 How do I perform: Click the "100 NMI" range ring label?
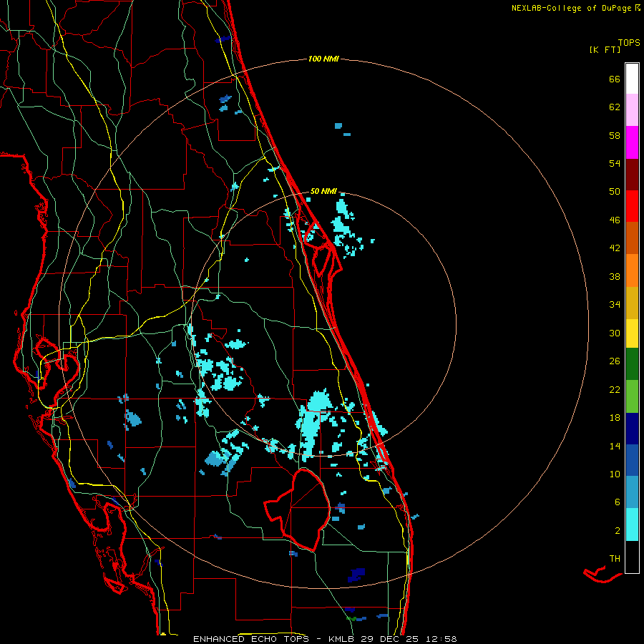point(323,59)
